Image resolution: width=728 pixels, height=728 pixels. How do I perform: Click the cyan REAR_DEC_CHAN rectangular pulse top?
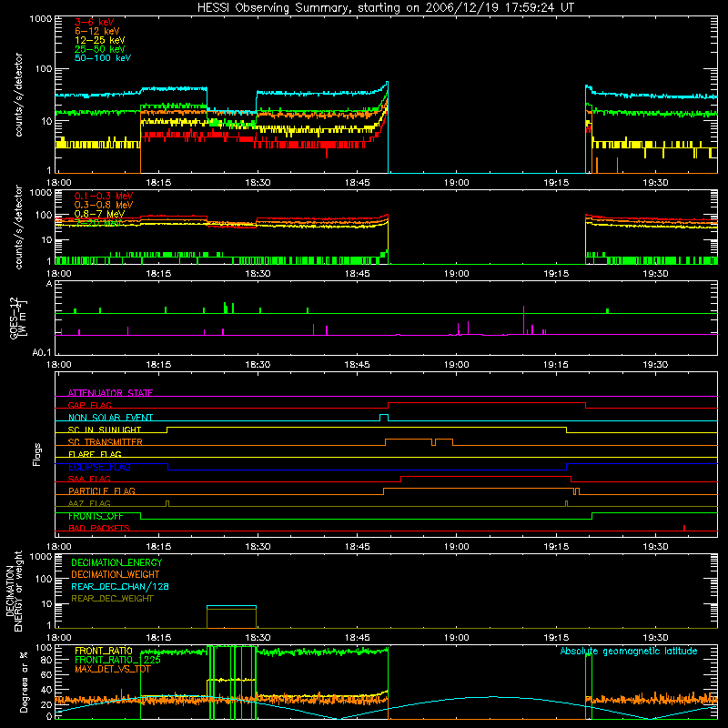(231, 606)
